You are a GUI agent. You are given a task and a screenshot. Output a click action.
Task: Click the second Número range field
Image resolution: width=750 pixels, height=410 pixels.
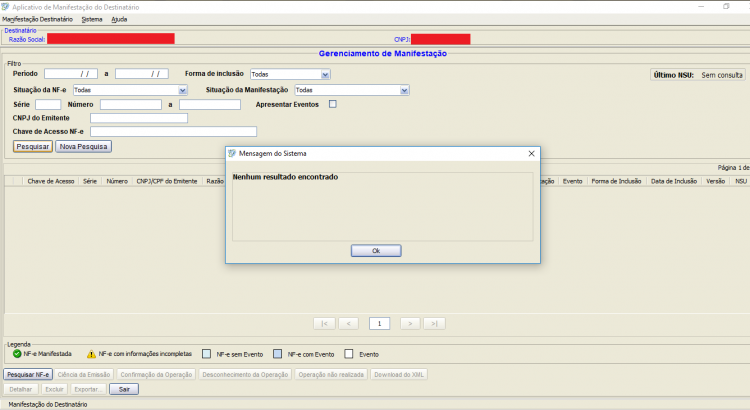210,104
